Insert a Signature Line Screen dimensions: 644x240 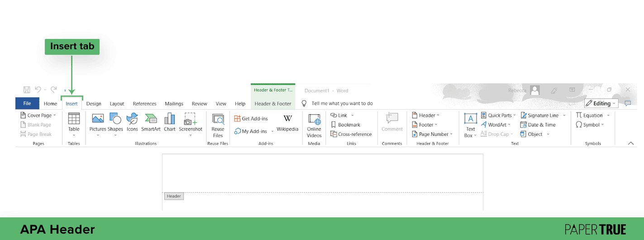[x=539, y=115]
